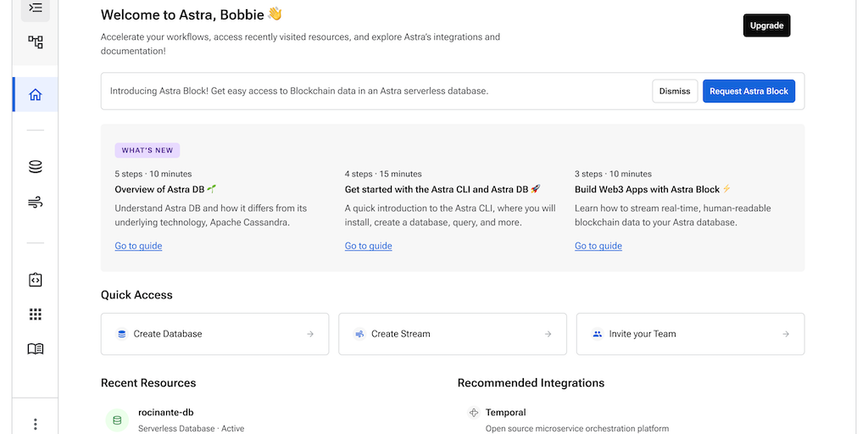Open the code sample gallery sidebar icon

click(x=35, y=280)
